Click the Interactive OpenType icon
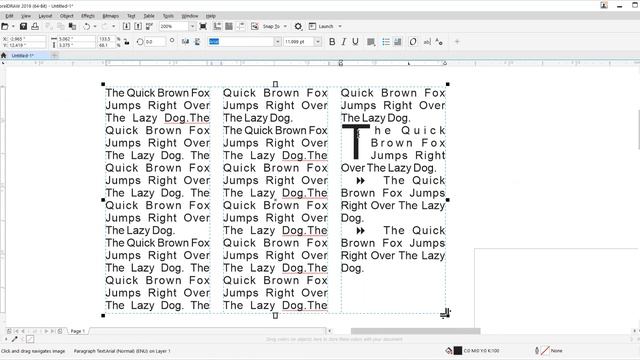The image size is (640, 360). click(x=413, y=42)
